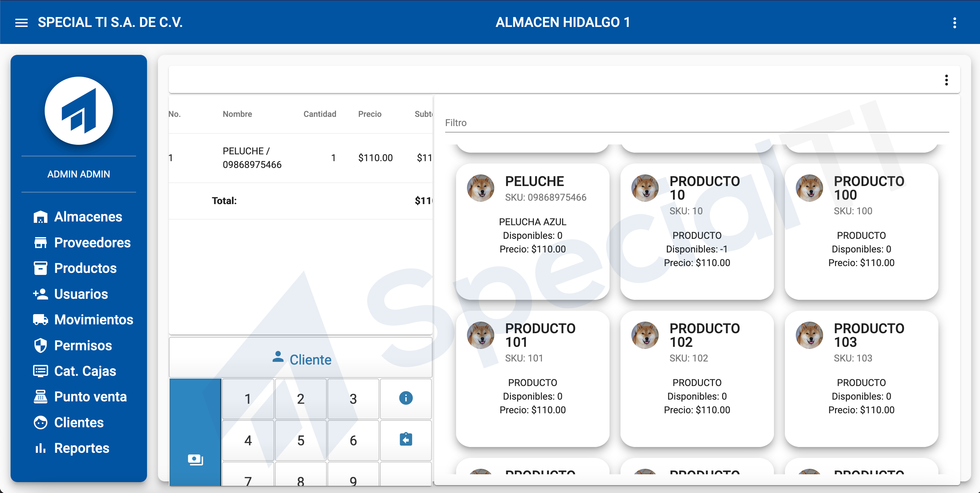Expand the sale panel three-dot menu
The width and height of the screenshot is (980, 493).
point(946,80)
